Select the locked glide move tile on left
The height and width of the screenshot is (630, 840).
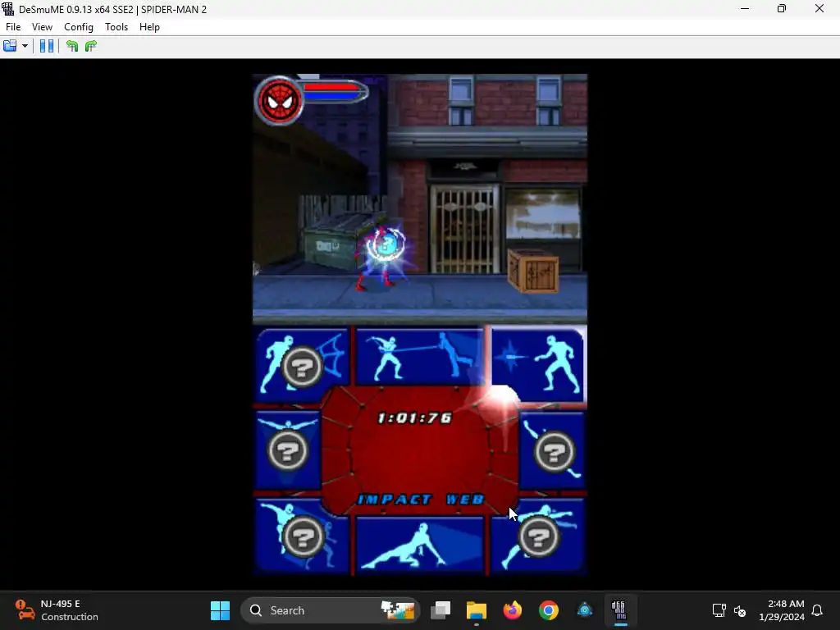(288, 449)
